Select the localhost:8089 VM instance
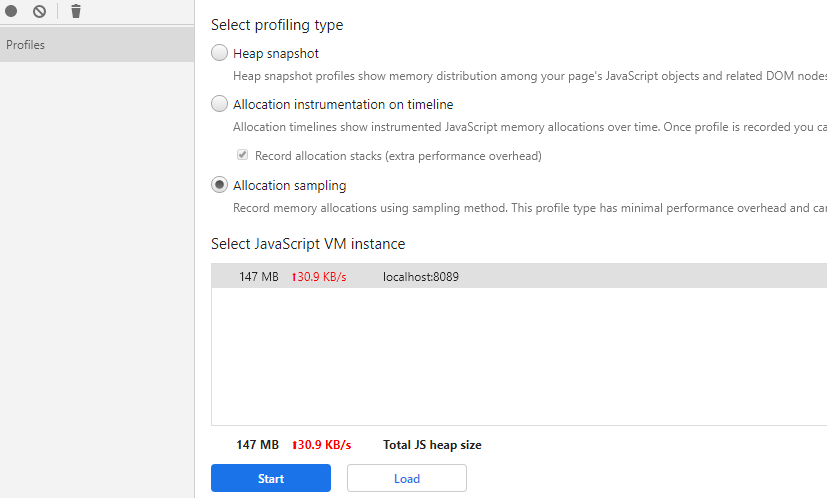This screenshot has height=498, width=827. pos(420,277)
